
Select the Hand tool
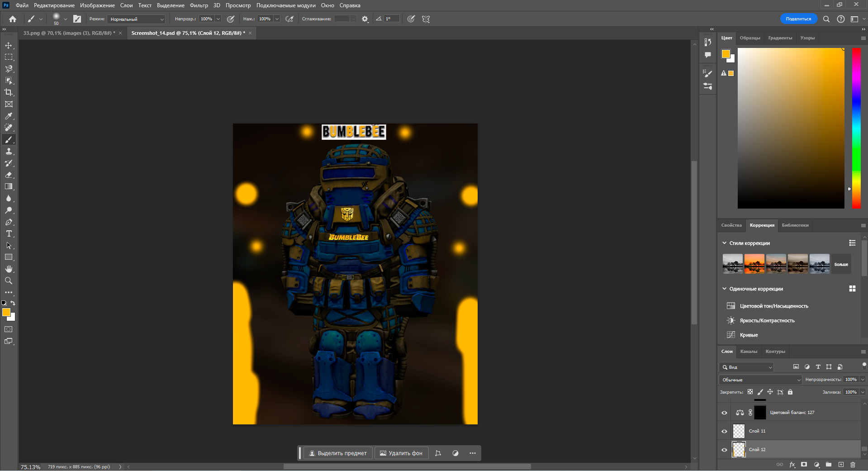(x=9, y=269)
